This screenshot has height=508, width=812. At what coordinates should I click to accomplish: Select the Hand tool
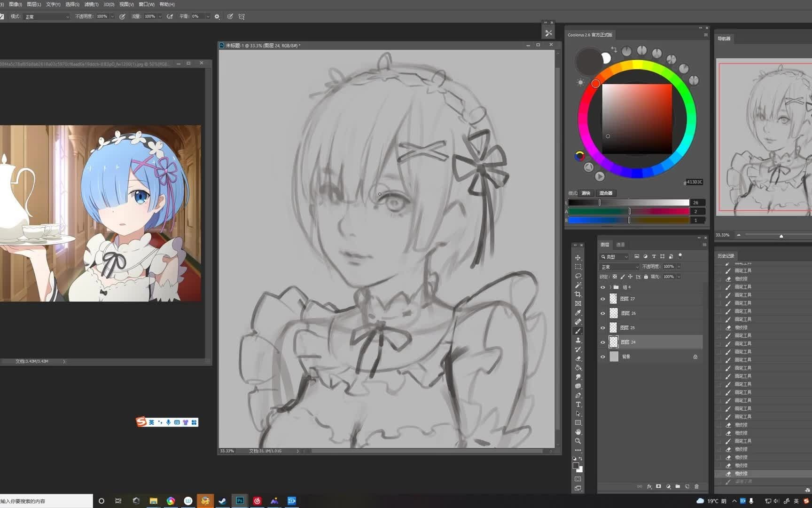578,432
